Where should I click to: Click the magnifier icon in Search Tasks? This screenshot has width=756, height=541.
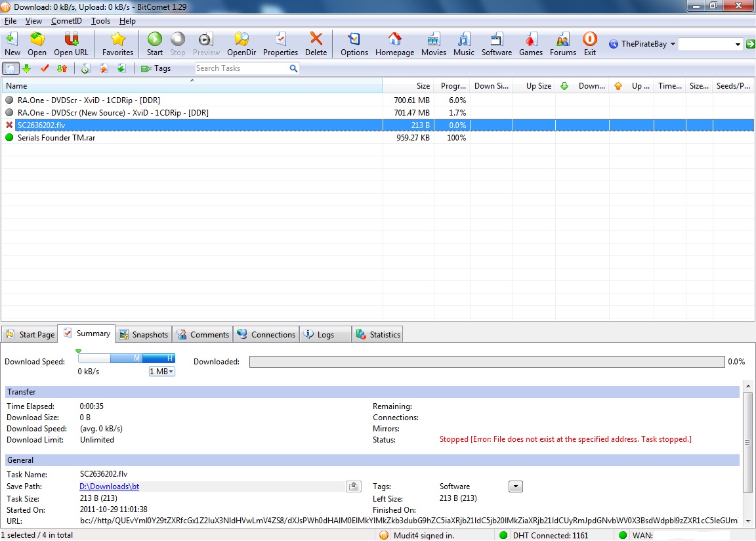coord(293,68)
